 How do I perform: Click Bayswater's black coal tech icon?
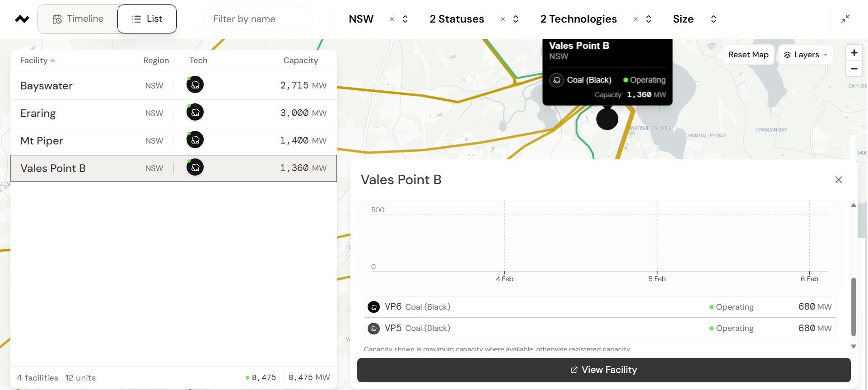click(x=195, y=85)
